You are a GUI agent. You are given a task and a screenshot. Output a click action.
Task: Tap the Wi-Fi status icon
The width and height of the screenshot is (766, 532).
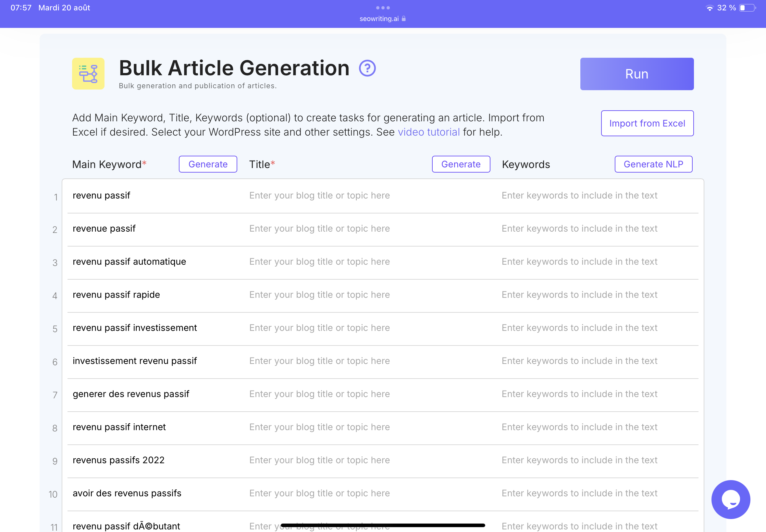click(710, 8)
